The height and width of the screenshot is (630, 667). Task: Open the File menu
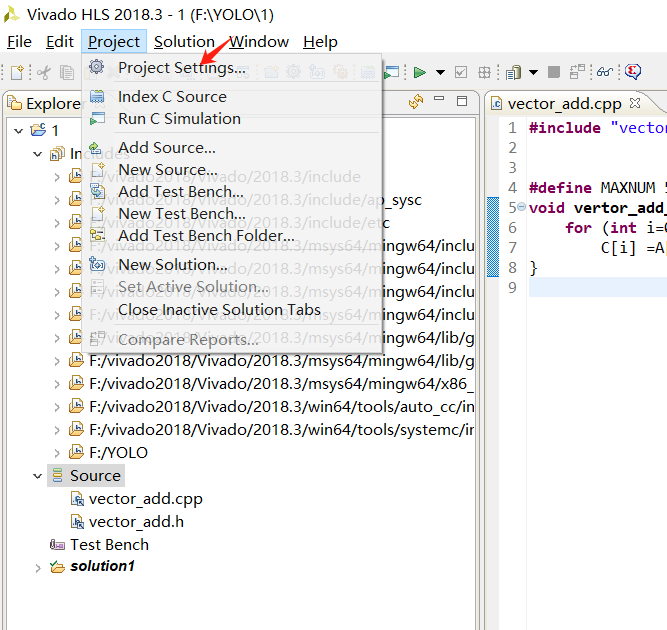pos(20,42)
